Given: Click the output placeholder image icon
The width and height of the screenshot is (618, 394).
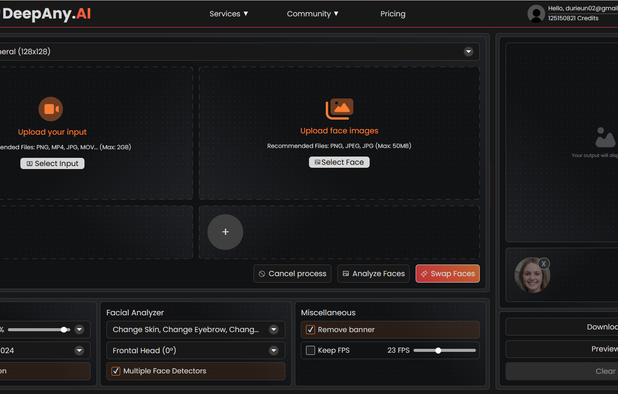Looking at the screenshot, I should [x=605, y=137].
